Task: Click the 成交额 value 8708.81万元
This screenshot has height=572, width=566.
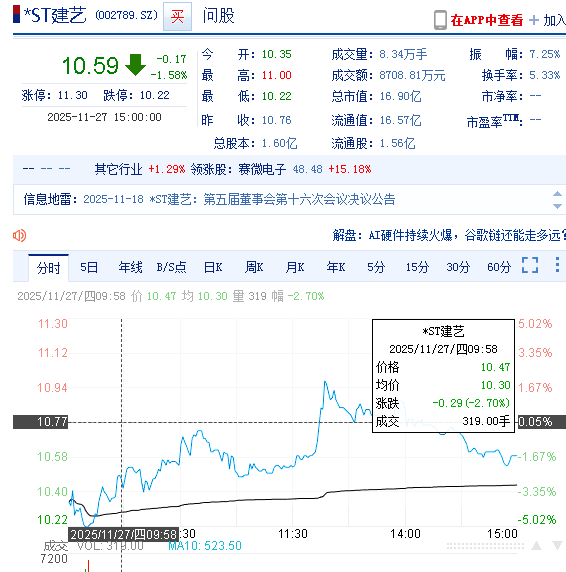Action: (x=412, y=76)
